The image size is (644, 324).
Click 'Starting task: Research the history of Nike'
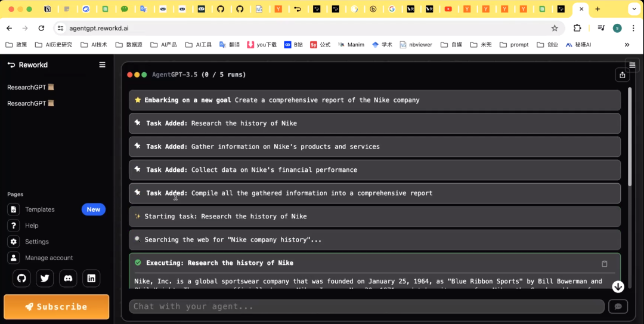[374, 216]
